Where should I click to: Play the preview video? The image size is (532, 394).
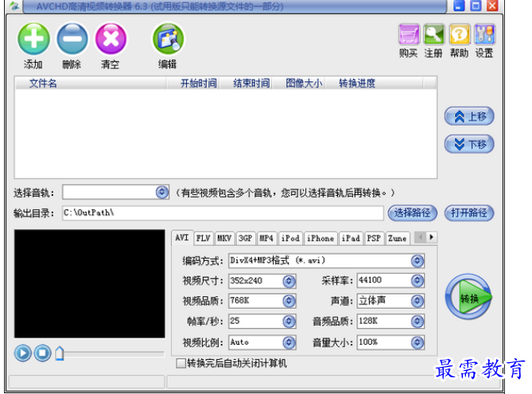pyautogui.click(x=23, y=353)
